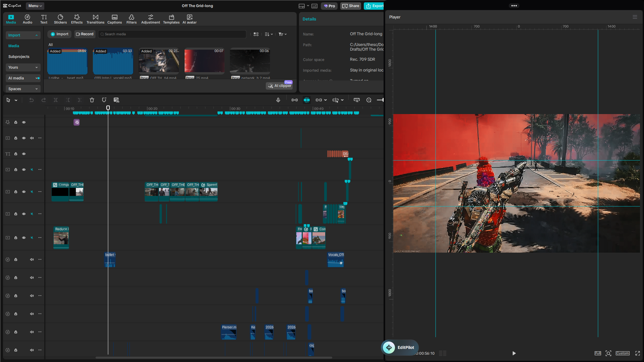
Task: Open the Templates panel
Action: (x=171, y=19)
